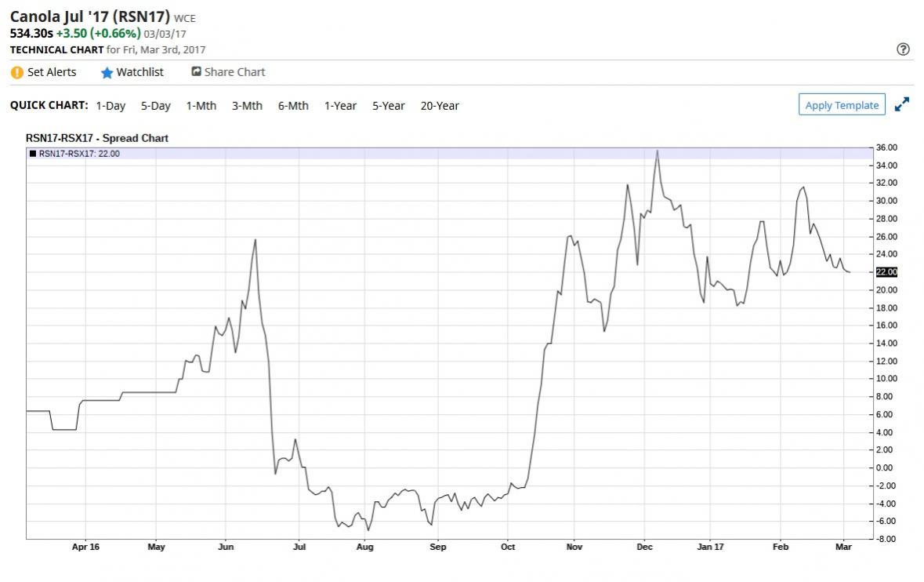The height and width of the screenshot is (582, 924).
Task: Choose the 5-Year chart range
Action: tap(389, 106)
